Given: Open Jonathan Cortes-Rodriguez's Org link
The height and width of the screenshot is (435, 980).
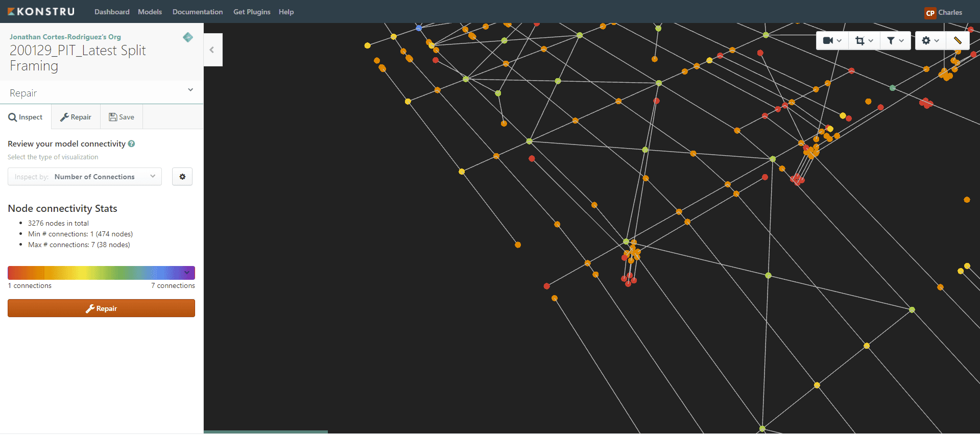Looking at the screenshot, I should pyautogui.click(x=65, y=37).
